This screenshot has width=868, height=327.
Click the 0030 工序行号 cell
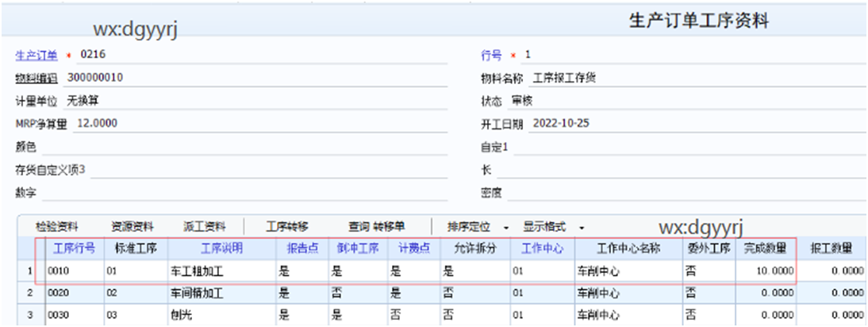pyautogui.click(x=74, y=315)
